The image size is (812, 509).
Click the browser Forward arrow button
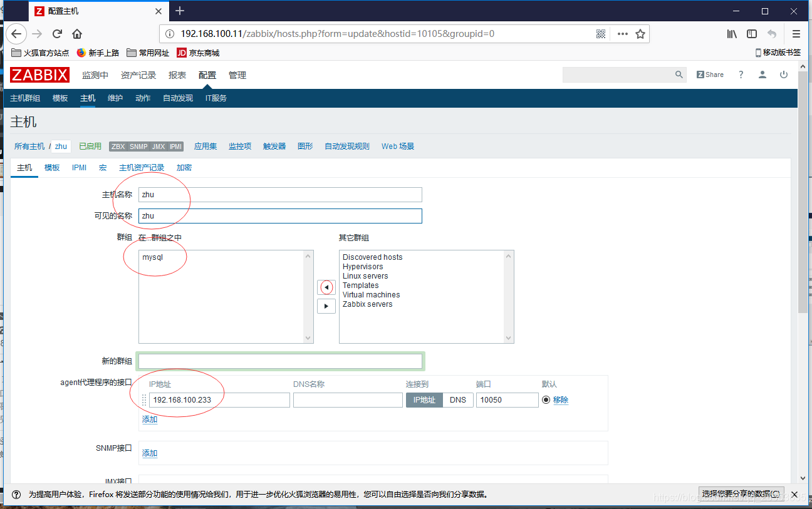point(37,34)
